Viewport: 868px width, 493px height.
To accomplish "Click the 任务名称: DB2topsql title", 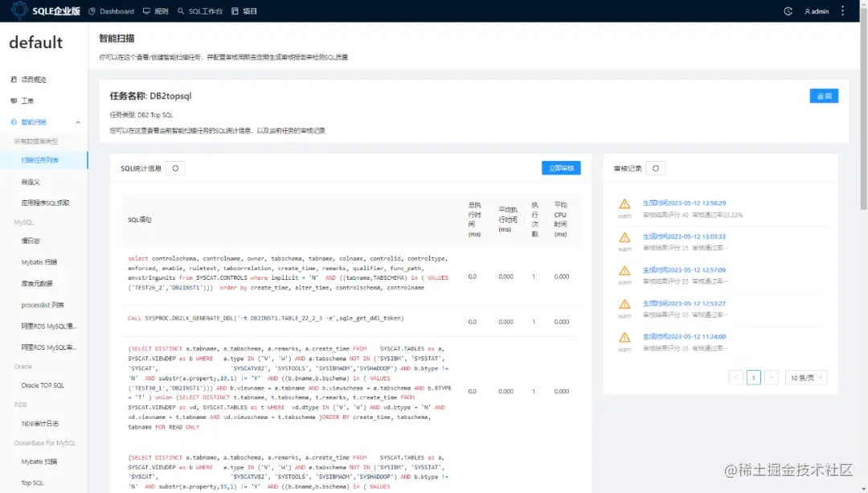I will click(150, 96).
